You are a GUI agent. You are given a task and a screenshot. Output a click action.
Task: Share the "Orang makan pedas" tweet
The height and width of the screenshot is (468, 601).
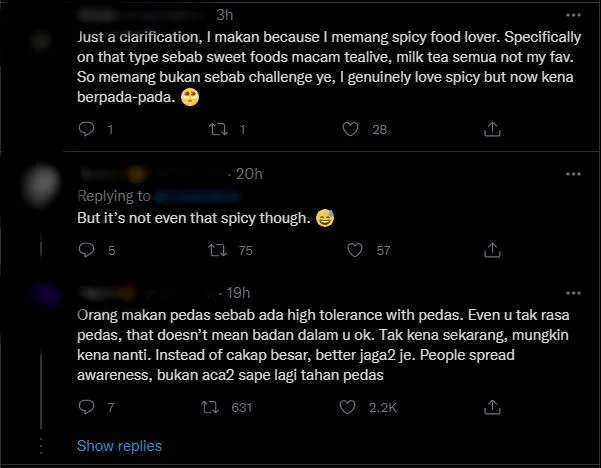pos(492,407)
